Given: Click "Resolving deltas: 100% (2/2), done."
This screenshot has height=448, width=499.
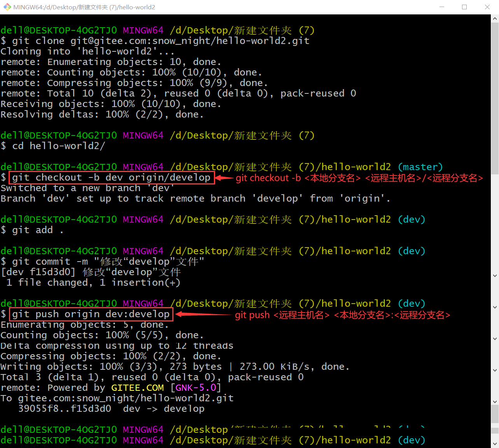Looking at the screenshot, I should 102,114.
